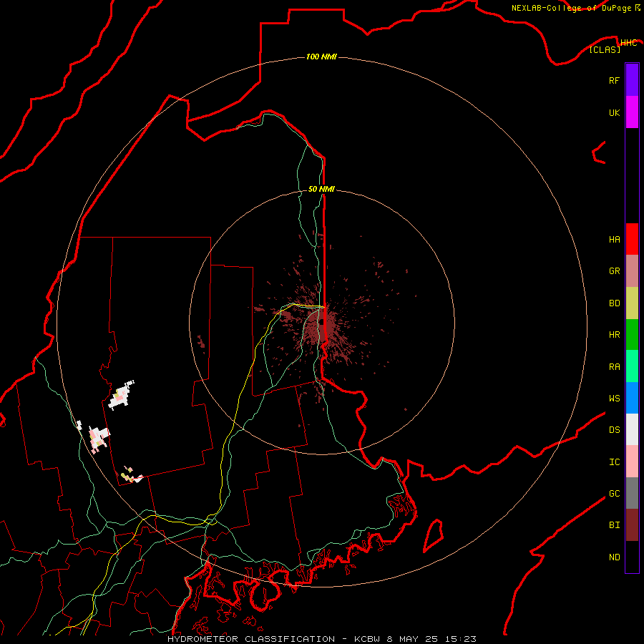
Task: Click the GC legend label
Action: [x=614, y=494]
